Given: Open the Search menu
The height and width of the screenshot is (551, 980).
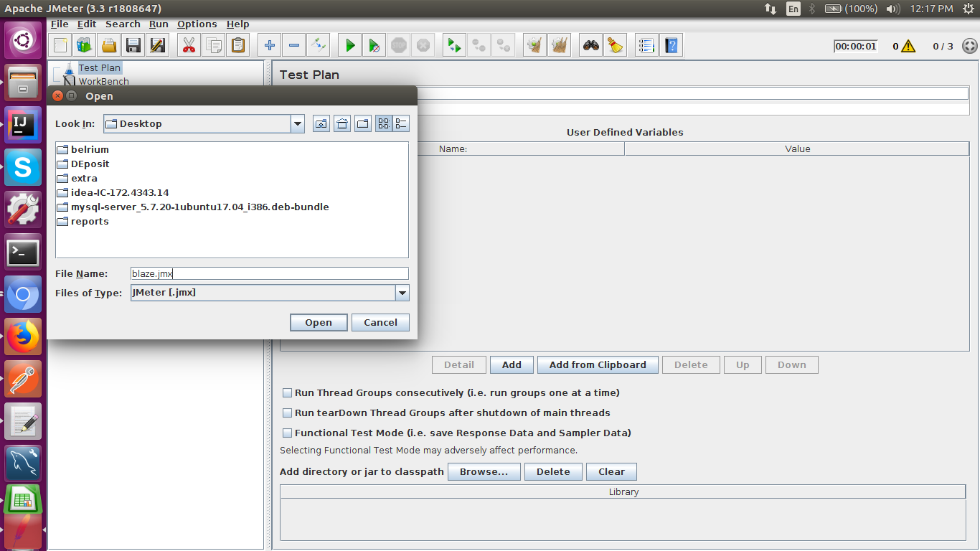Looking at the screenshot, I should coord(123,24).
